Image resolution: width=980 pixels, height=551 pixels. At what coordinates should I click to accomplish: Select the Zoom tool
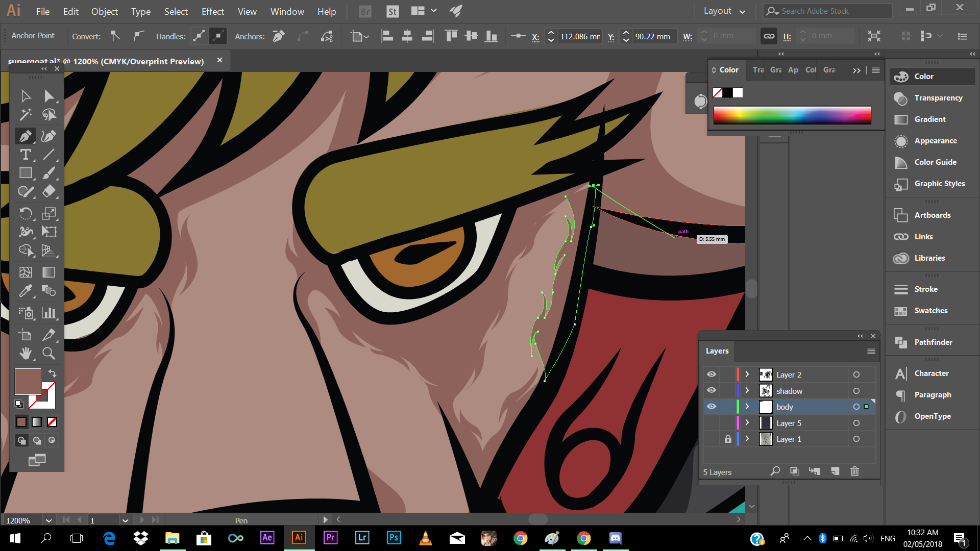48,353
